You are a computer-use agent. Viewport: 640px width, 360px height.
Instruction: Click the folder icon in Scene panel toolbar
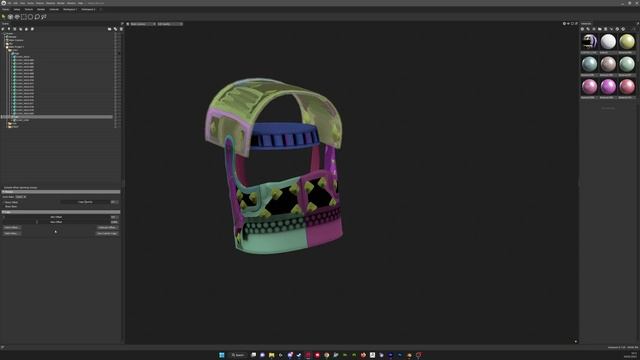(109, 29)
